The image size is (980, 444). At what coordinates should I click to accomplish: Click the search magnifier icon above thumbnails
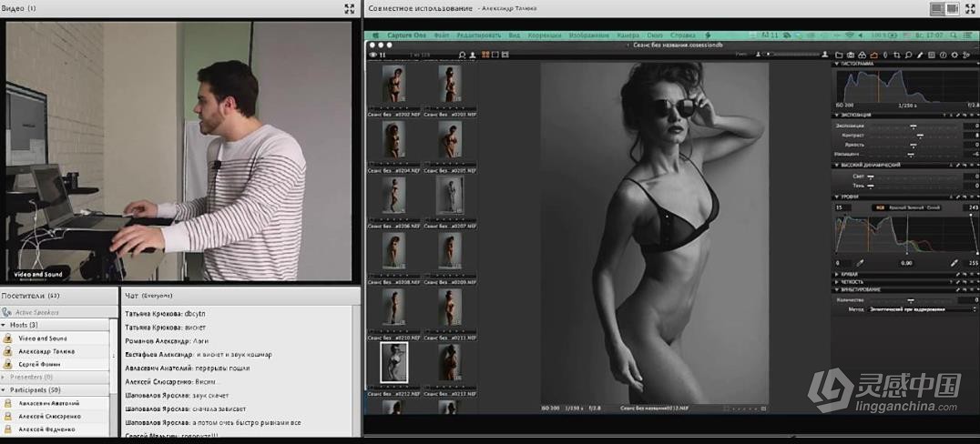click(463, 55)
